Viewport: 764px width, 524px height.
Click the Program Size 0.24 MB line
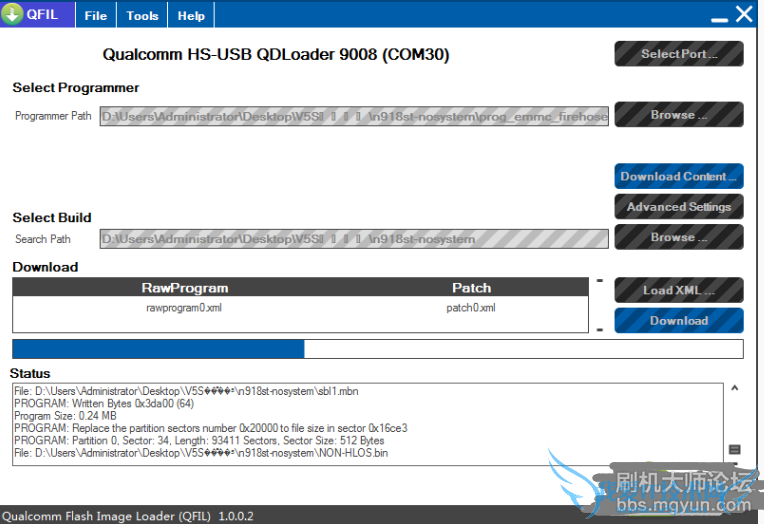click(x=65, y=416)
